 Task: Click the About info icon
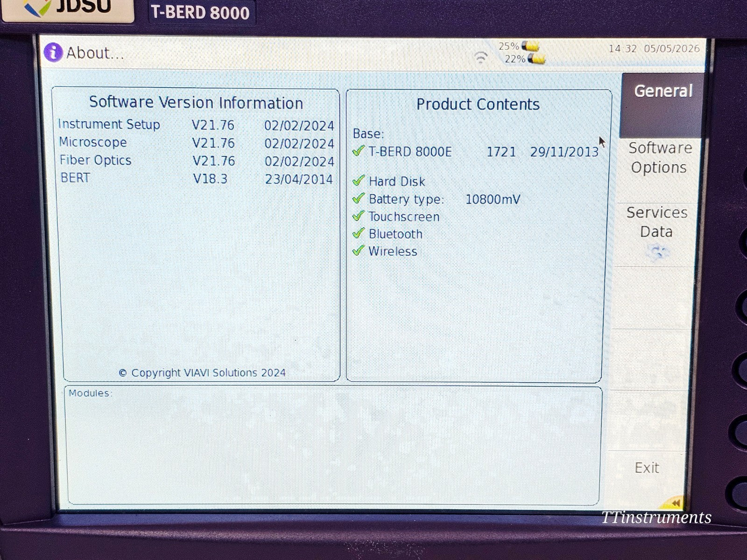coord(53,52)
